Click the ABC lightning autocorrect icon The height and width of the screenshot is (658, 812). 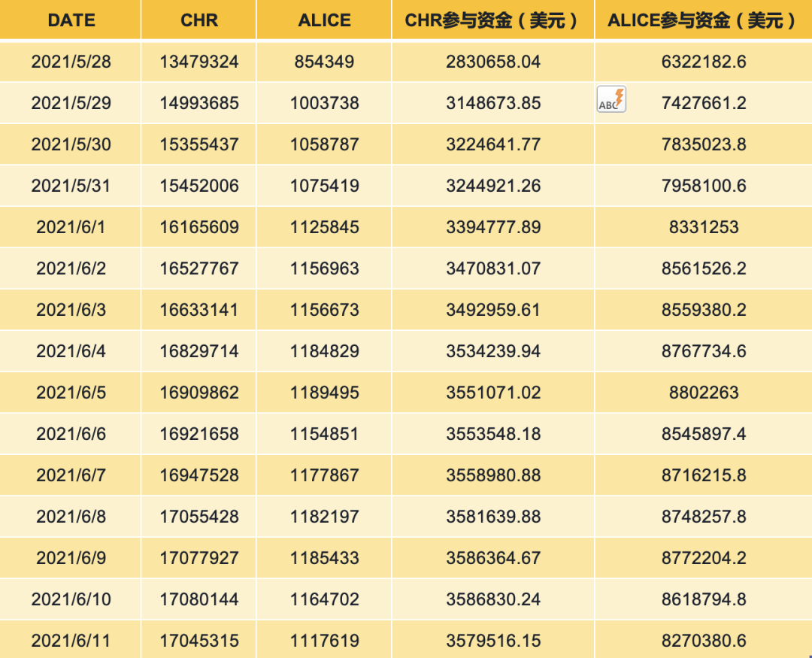(611, 99)
